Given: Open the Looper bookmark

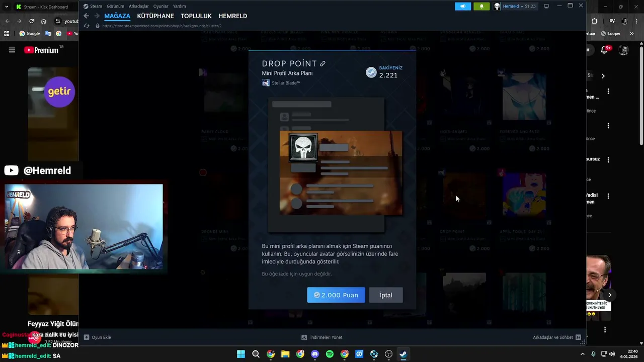Looking at the screenshot, I should click(x=610, y=34).
